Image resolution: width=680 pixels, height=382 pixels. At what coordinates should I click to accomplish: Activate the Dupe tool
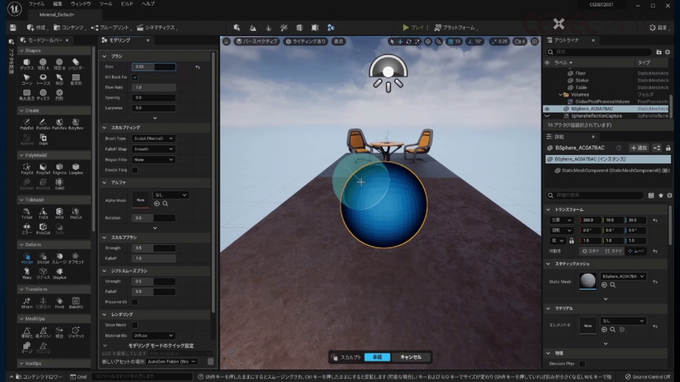click(43, 139)
